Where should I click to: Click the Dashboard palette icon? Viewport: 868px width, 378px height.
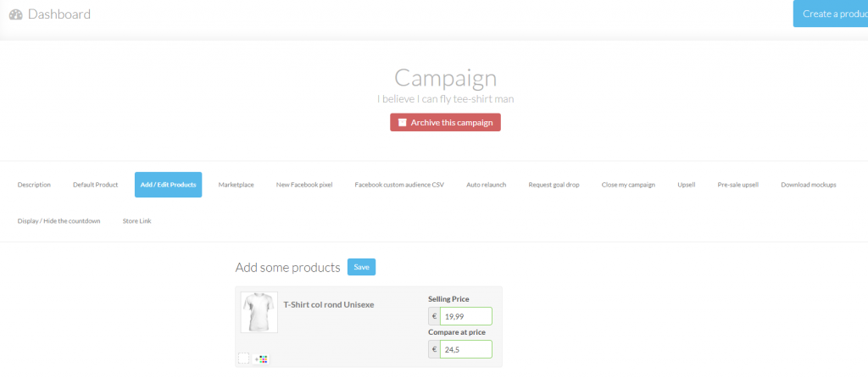click(15, 14)
